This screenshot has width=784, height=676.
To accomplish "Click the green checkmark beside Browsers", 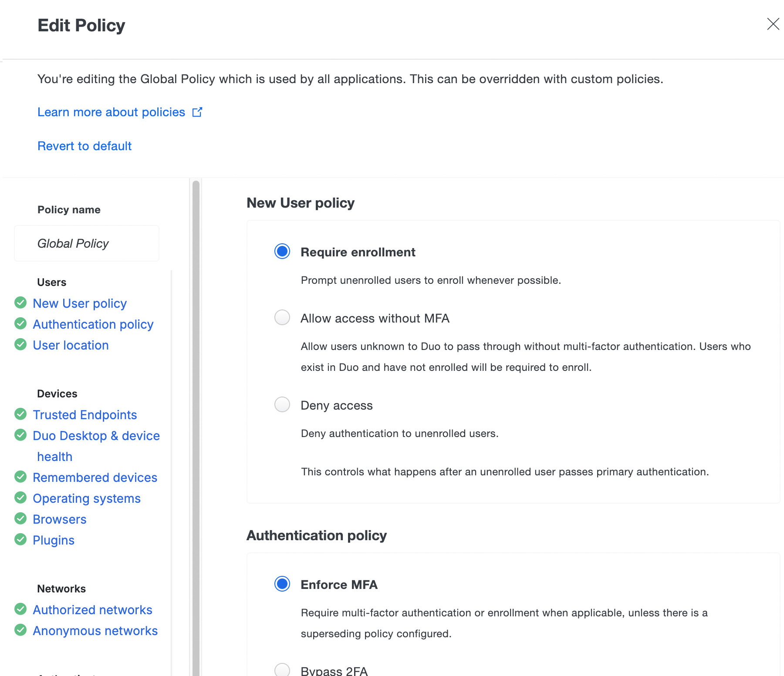I will point(20,518).
